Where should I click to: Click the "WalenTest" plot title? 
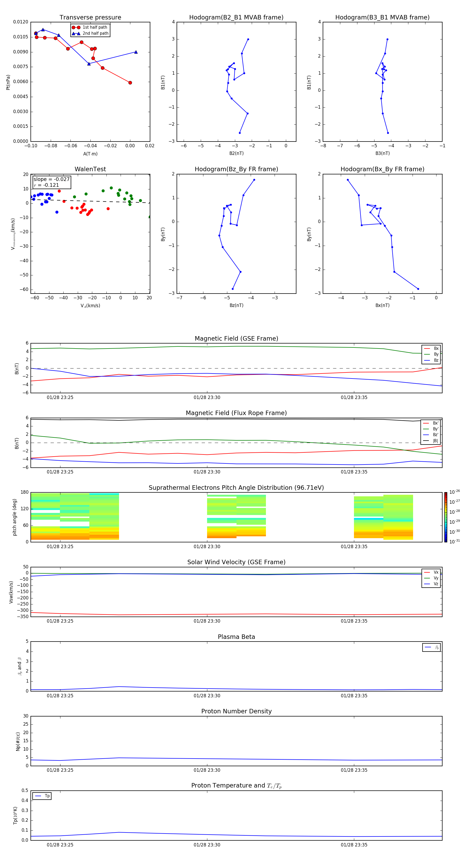[x=90, y=169]
